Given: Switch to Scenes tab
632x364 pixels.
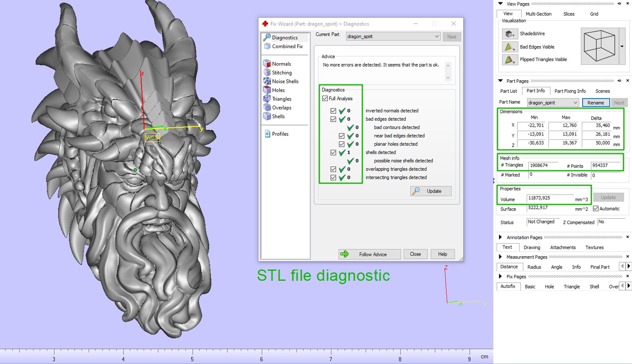Looking at the screenshot, I should pos(602,91).
